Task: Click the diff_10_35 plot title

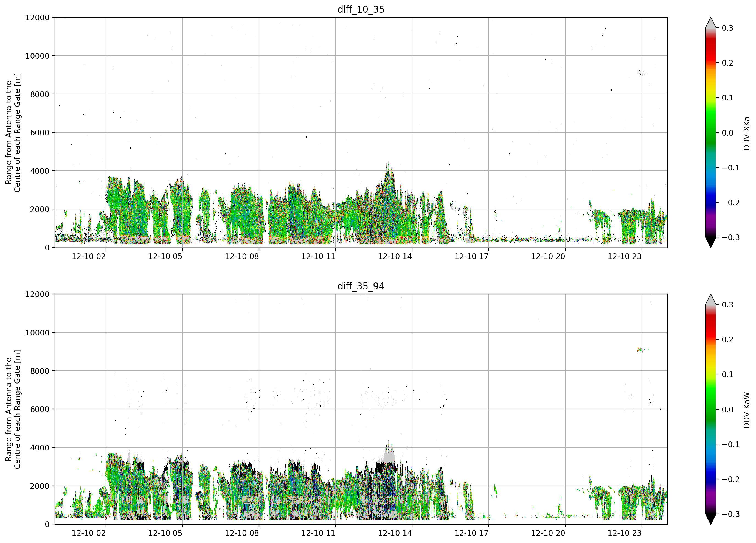Action: click(361, 9)
